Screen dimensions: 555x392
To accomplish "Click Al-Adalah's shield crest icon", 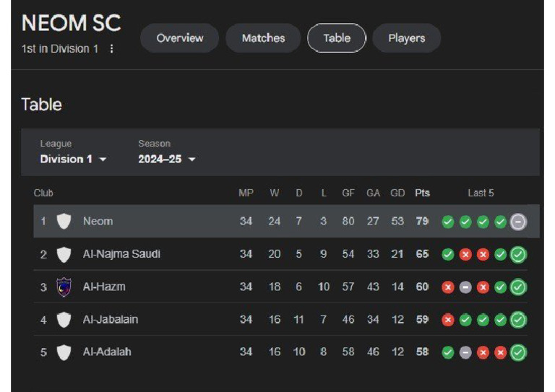I will 64,352.
